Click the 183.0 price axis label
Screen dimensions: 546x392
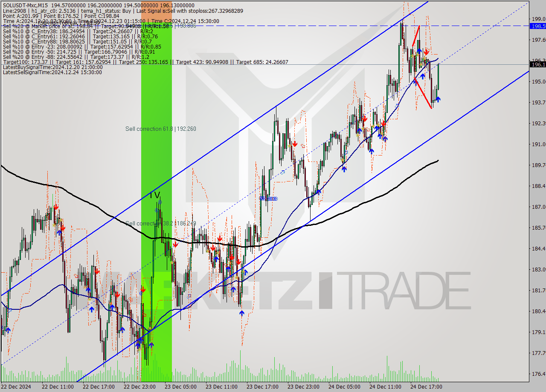[538, 269]
